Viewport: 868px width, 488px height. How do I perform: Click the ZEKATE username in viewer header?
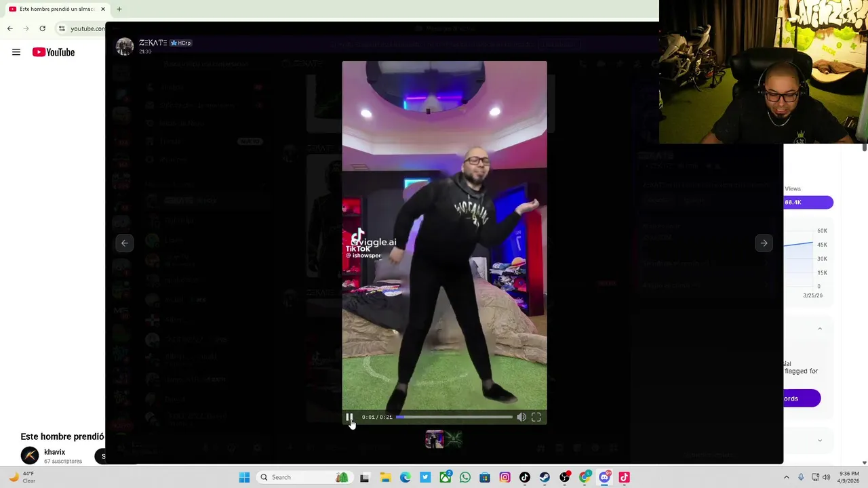tap(153, 43)
